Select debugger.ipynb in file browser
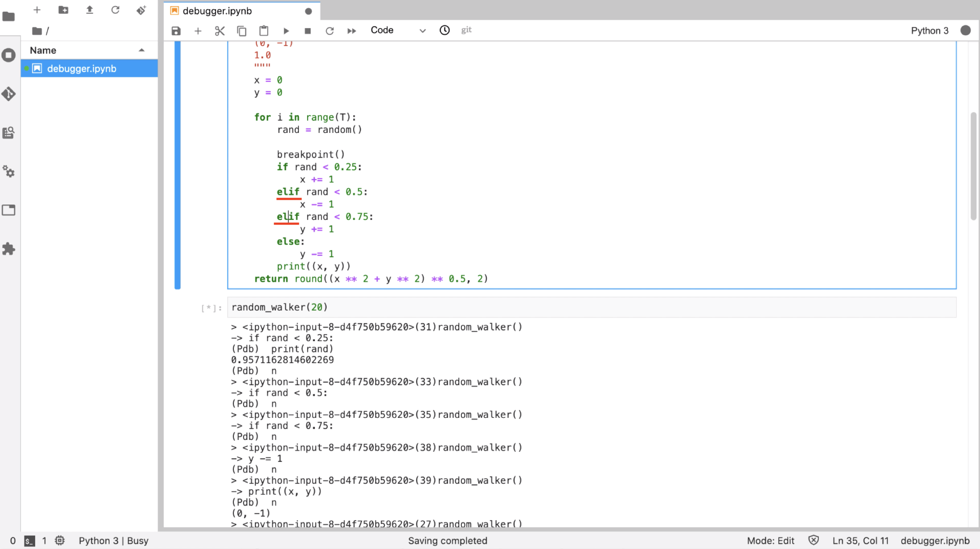Screen dimensions: 980x549 82,69
